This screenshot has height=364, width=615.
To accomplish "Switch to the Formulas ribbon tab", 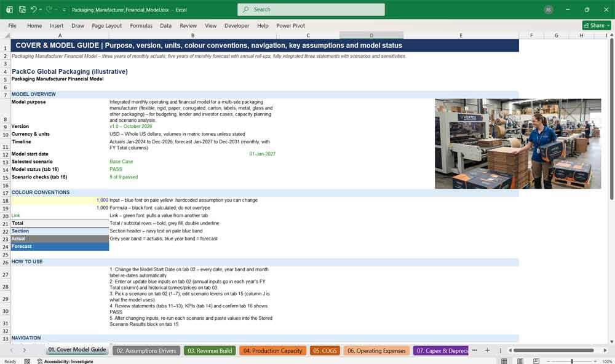I will point(141,25).
